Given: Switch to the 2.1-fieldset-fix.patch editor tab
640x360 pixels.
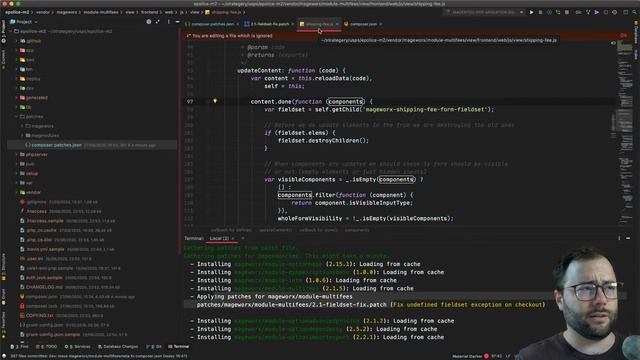Looking at the screenshot, I should [269, 24].
